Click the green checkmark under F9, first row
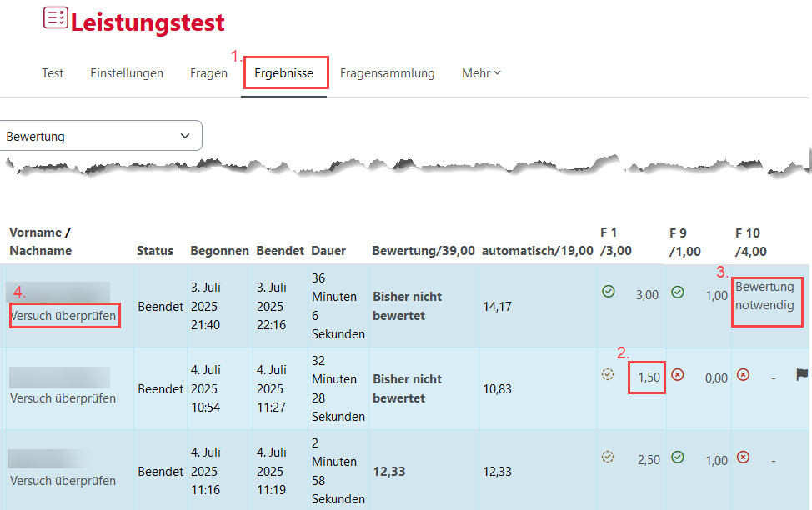Screen dimensions: 812x510 (678, 292)
